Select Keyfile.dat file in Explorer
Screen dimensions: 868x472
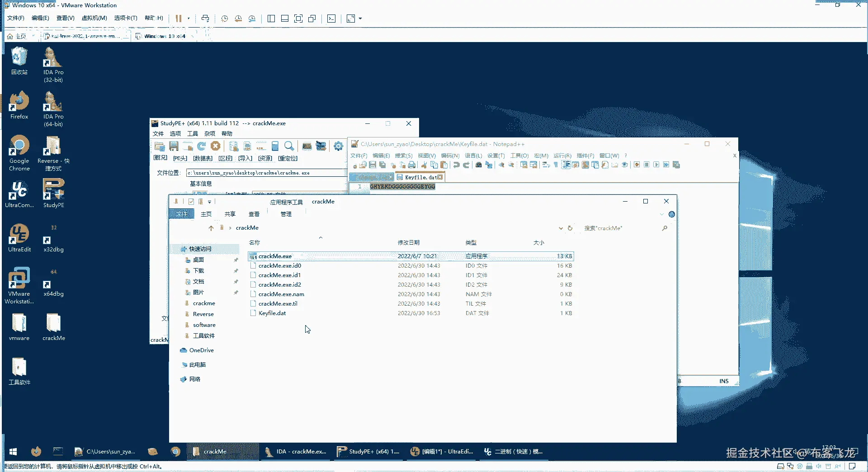click(272, 313)
